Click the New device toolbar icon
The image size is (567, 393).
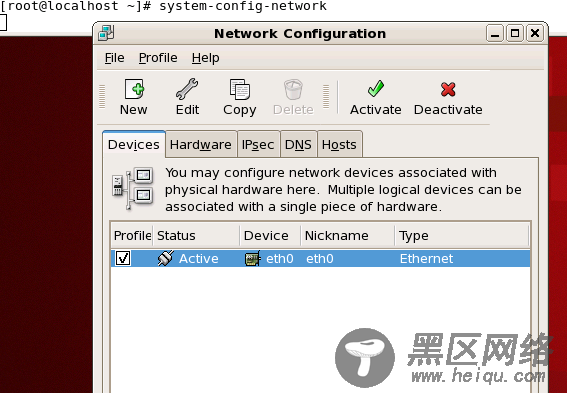134,89
